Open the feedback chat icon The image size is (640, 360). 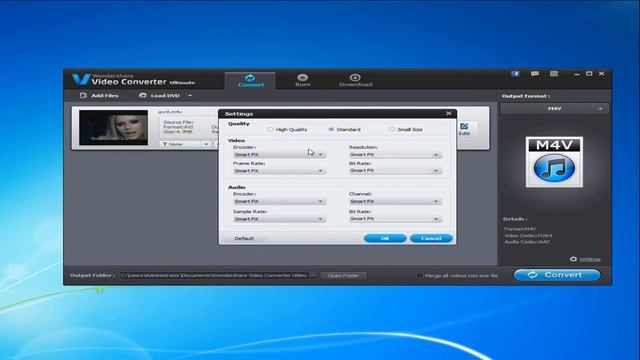coord(535,74)
